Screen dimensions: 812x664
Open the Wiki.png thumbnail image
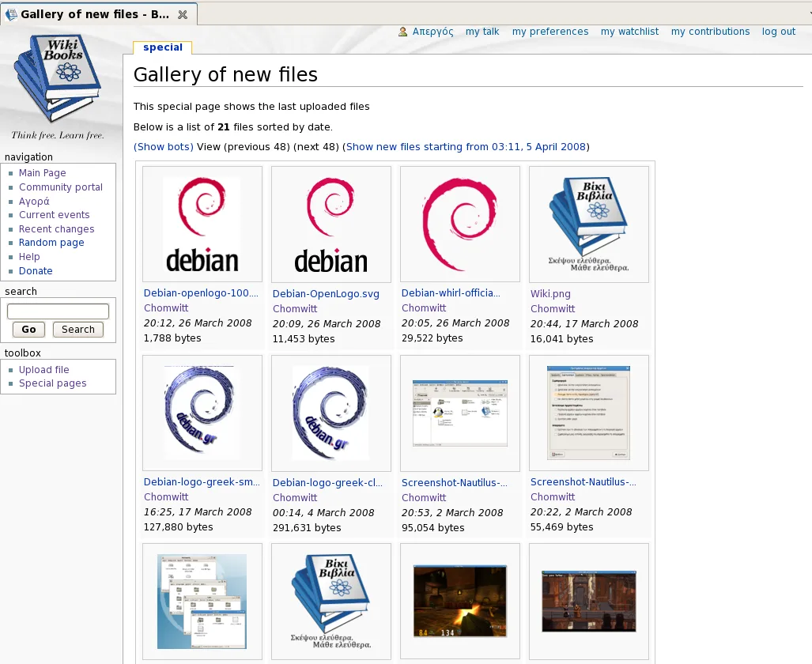click(x=589, y=224)
